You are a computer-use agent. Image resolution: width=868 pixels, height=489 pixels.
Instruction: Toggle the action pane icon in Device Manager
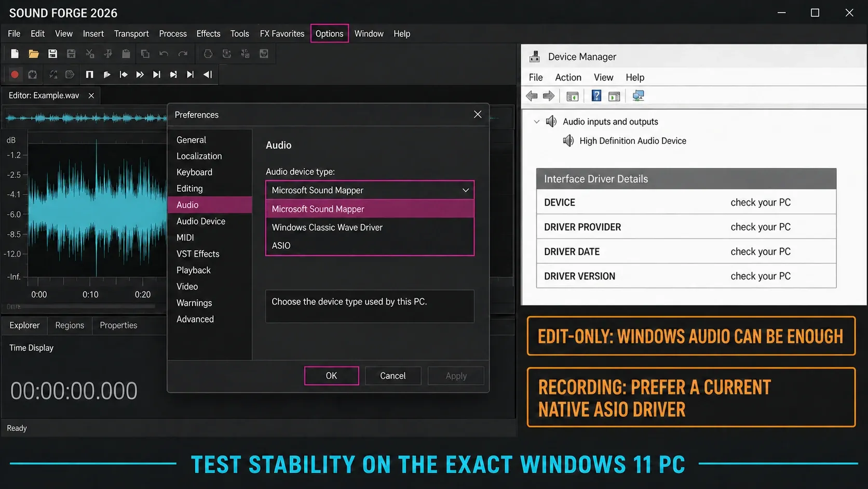click(x=614, y=96)
